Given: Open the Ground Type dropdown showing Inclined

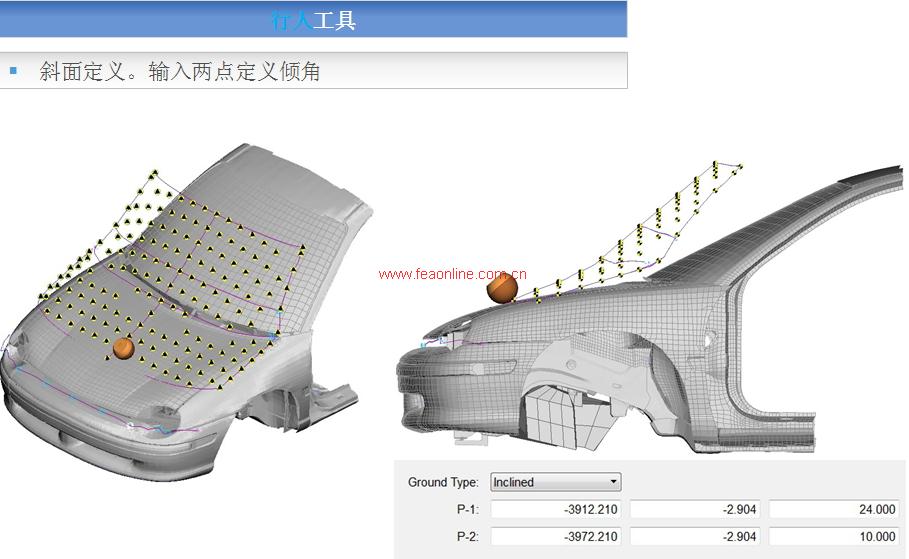Looking at the screenshot, I should [555, 482].
